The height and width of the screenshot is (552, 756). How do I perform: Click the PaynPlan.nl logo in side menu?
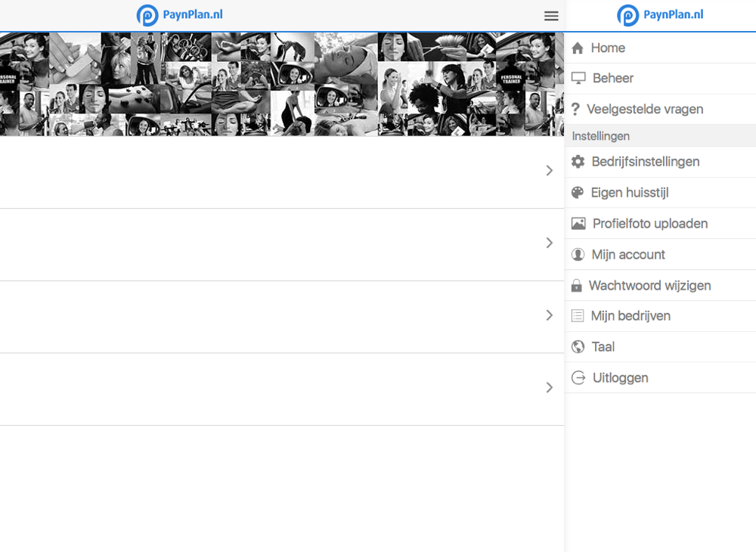point(660,15)
